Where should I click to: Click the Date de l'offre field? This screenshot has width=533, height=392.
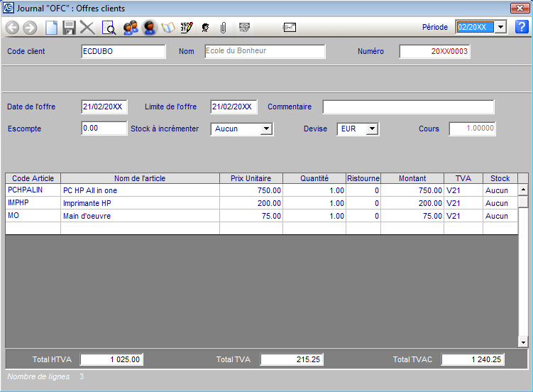point(104,107)
